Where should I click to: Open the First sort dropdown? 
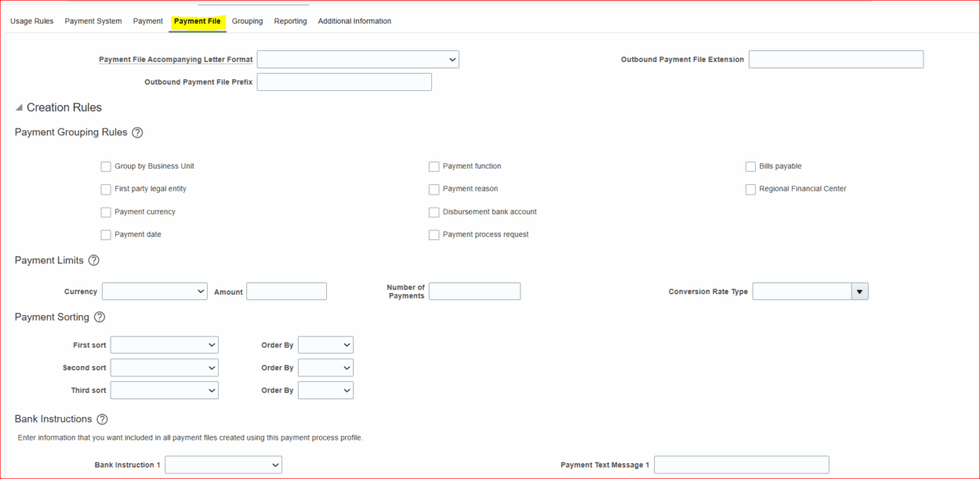pyautogui.click(x=164, y=344)
